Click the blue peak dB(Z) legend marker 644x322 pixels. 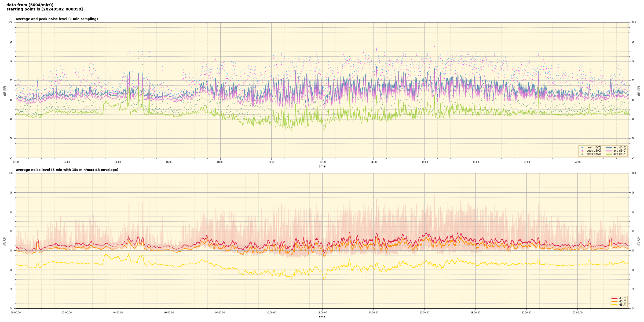pyautogui.click(x=582, y=148)
